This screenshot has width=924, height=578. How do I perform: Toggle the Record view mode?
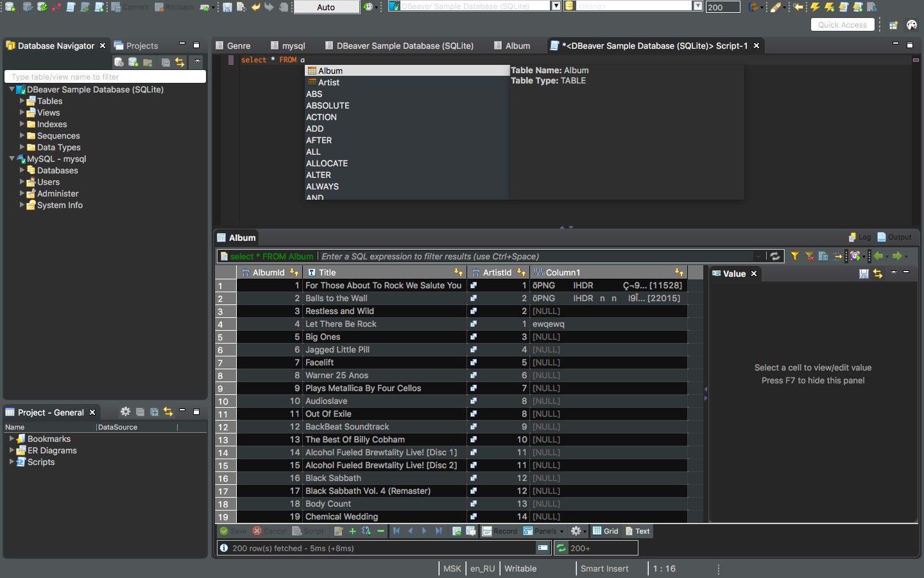point(499,531)
